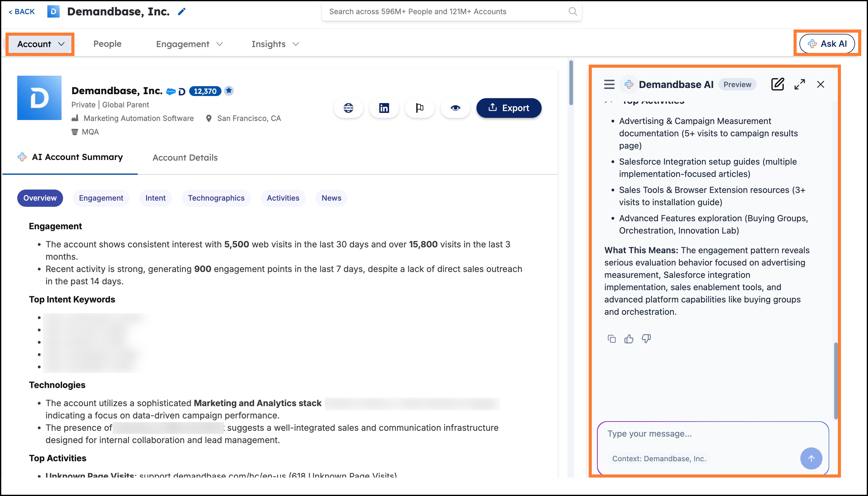Select the Intent pill

(x=155, y=198)
